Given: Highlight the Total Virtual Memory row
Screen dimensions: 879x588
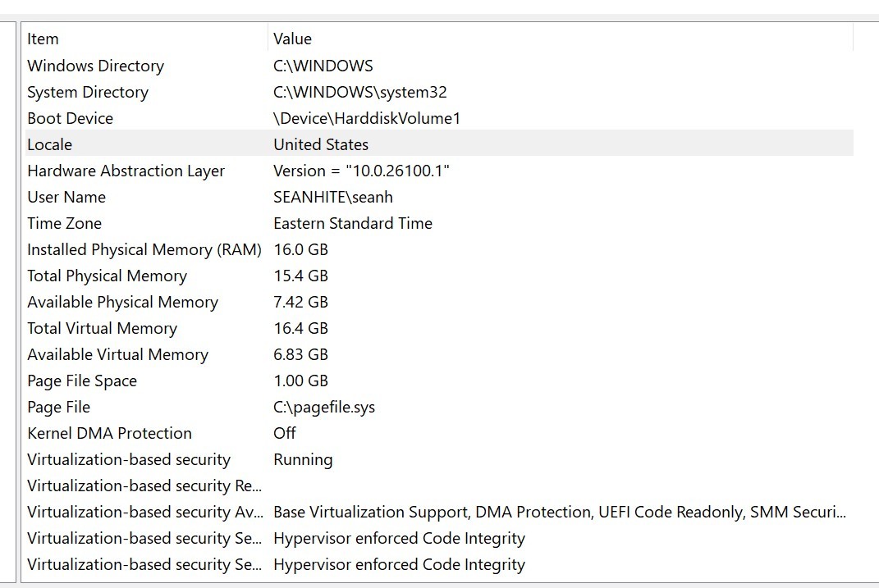Looking at the screenshot, I should tap(102, 328).
